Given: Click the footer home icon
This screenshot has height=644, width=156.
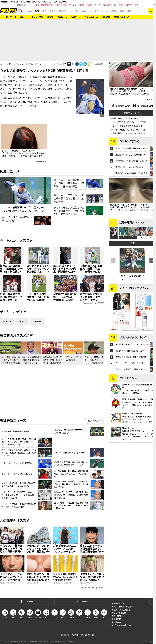Looking at the screenshot, I should tap(5, 612).
